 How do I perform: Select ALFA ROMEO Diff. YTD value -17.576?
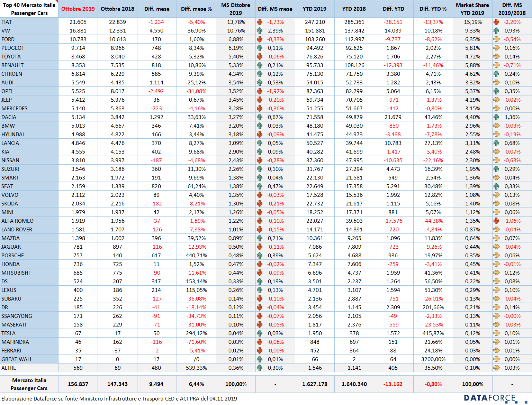coord(393,221)
